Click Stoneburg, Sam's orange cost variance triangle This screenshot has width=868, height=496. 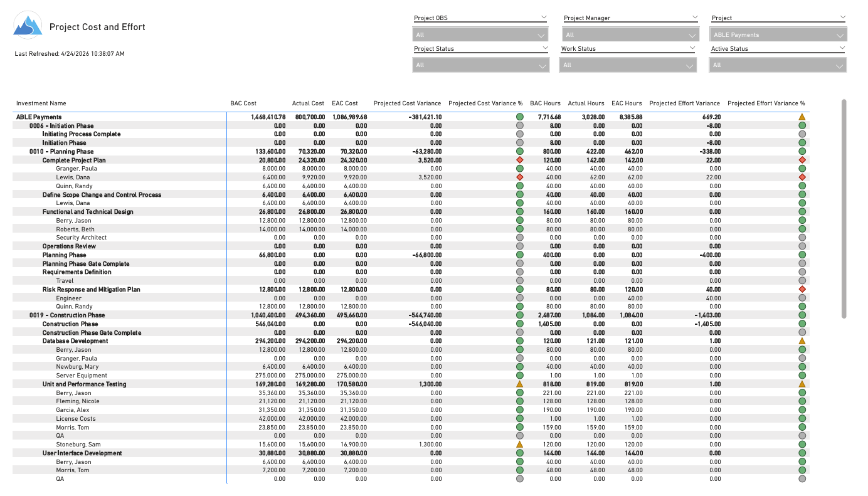click(x=519, y=445)
